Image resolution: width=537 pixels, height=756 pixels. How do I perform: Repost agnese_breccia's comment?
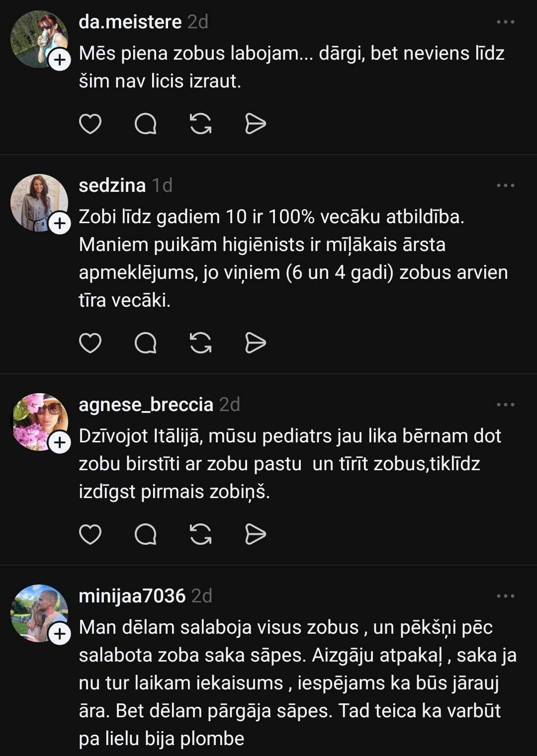tap(201, 534)
